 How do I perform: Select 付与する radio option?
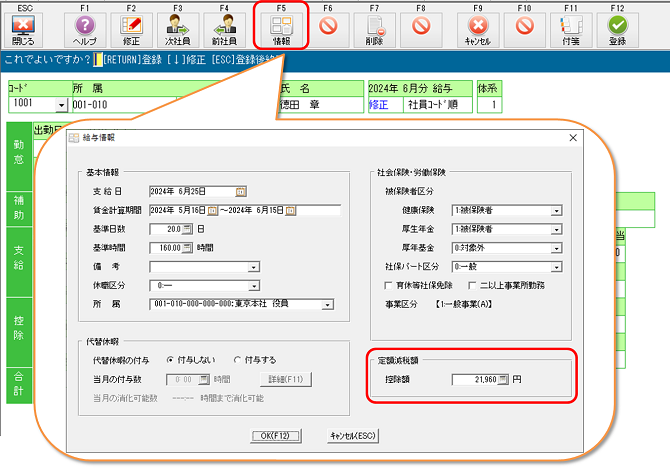coord(237,359)
